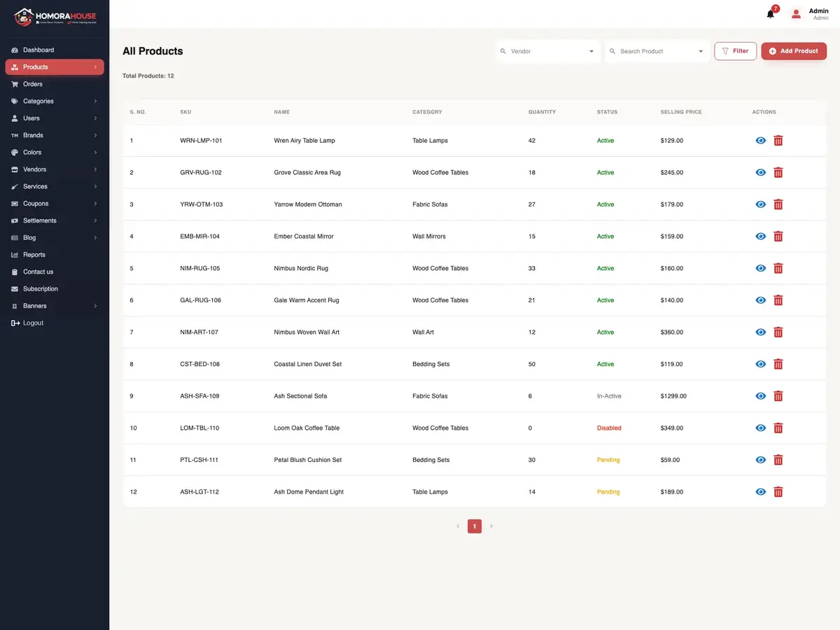The width and height of the screenshot is (840, 630).
Task: Go to pagination page 1
Action: [475, 526]
